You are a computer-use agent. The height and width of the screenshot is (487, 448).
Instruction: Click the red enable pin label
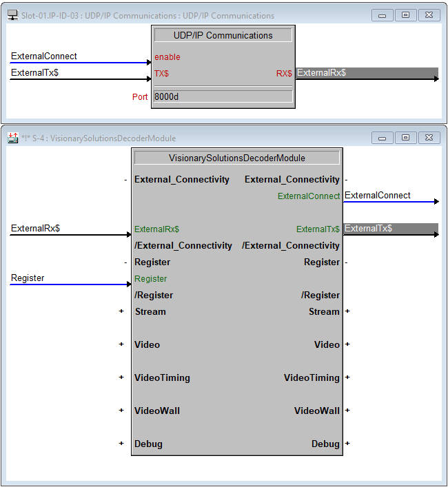pyautogui.click(x=167, y=57)
